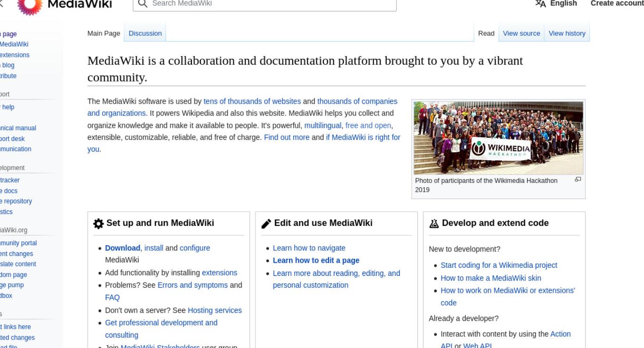Open 'Start coding for a Wikimedia project'
The height and width of the screenshot is (348, 644).
click(499, 265)
